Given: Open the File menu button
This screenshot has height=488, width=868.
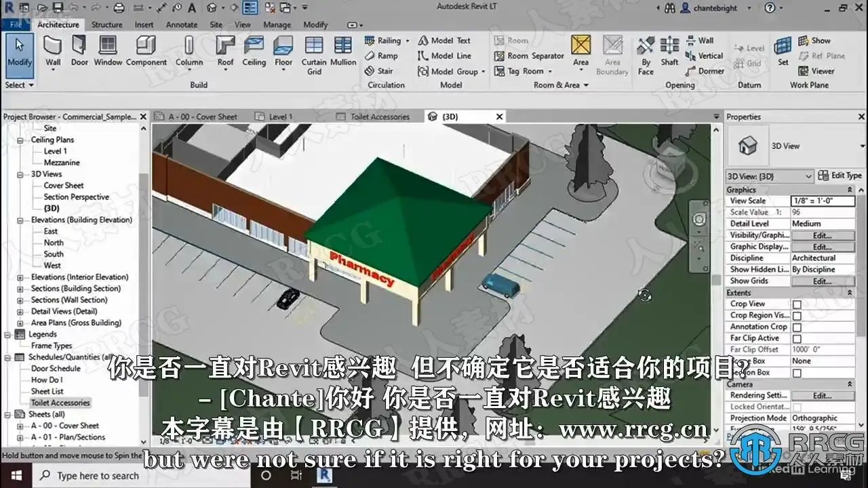Looking at the screenshot, I should [x=16, y=25].
